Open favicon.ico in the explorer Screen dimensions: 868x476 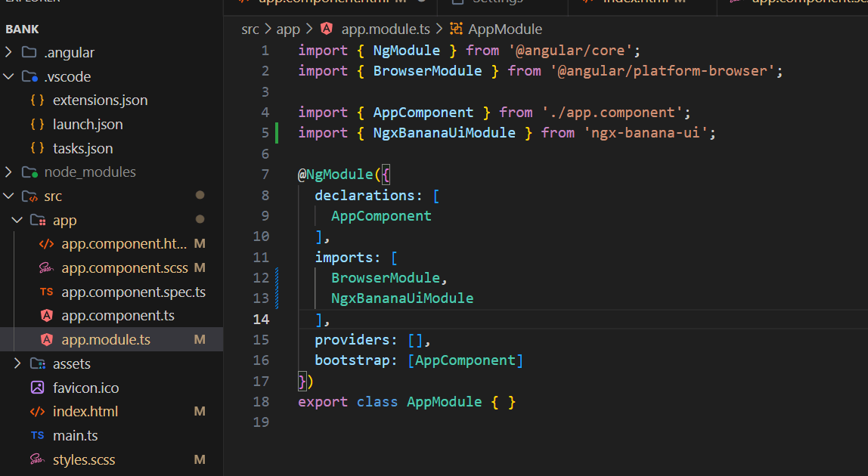point(85,388)
